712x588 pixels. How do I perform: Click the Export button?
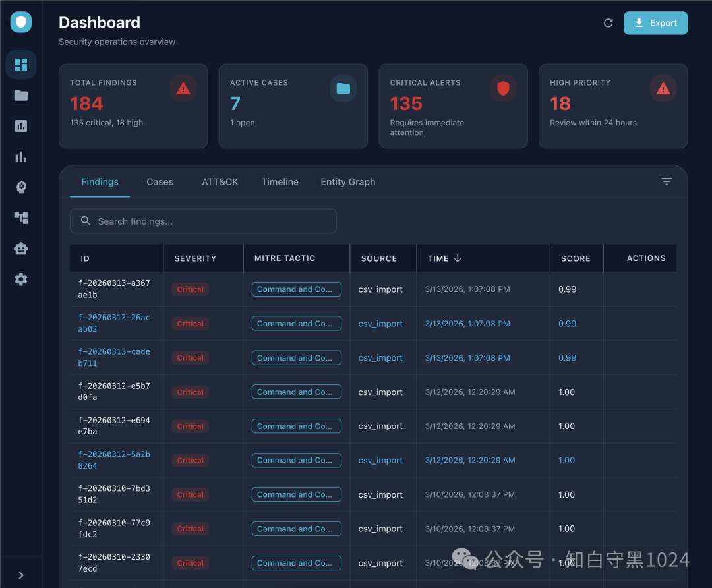pyautogui.click(x=655, y=22)
